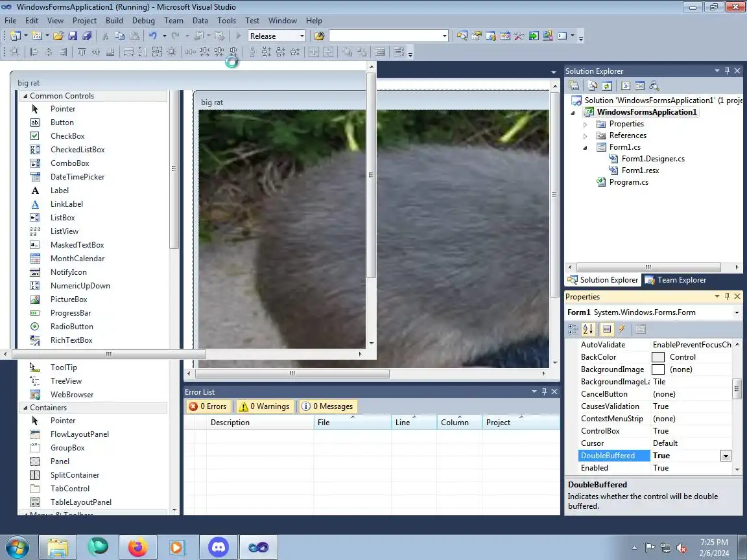Switch to the Solution Explorer tab
Screen dimensions: 747x560
point(602,280)
